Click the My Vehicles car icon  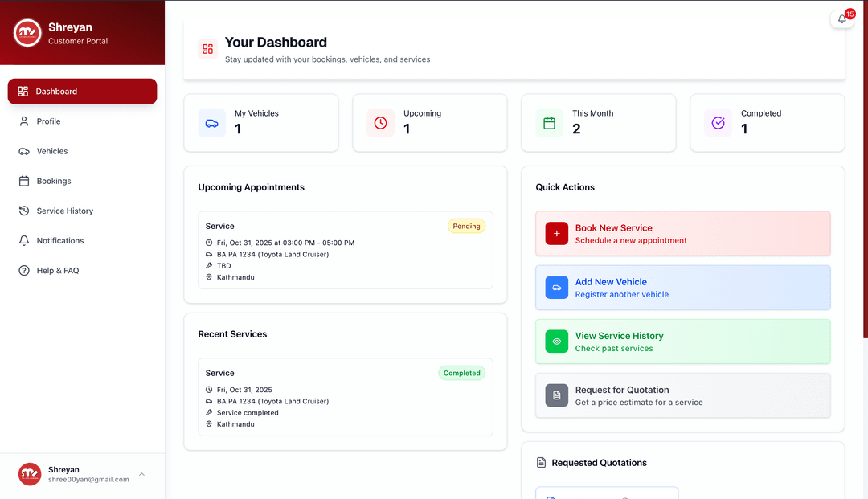211,123
